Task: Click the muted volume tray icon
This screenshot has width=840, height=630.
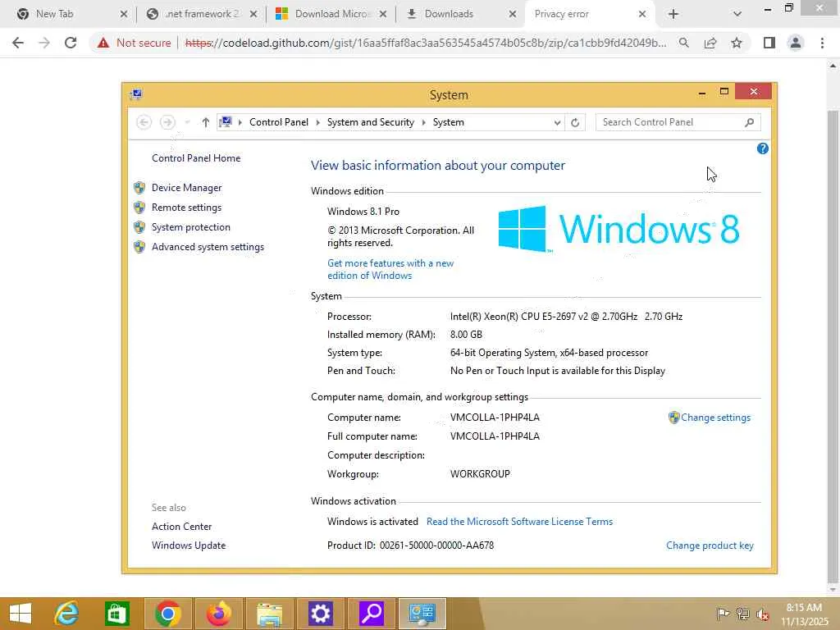Action: [x=762, y=614]
